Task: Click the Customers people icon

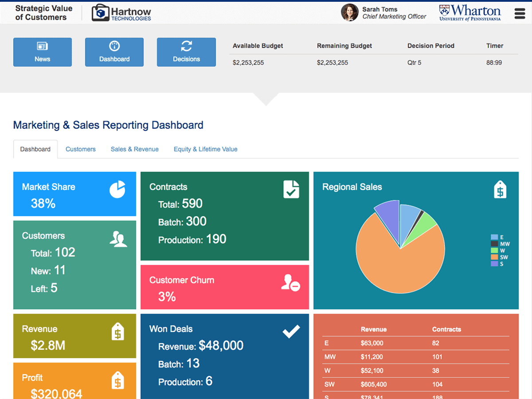Action: point(118,239)
